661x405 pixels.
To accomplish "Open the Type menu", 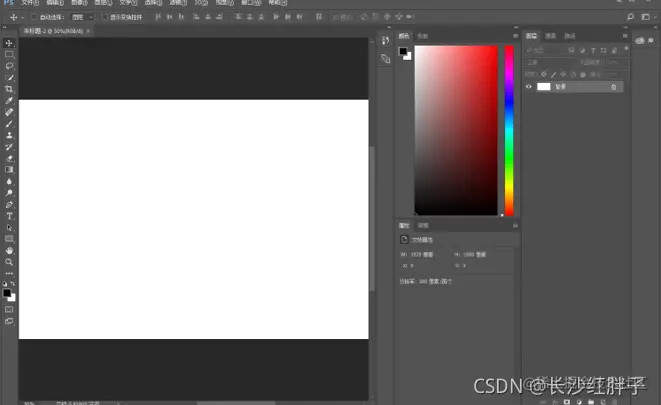I will coord(128,3).
